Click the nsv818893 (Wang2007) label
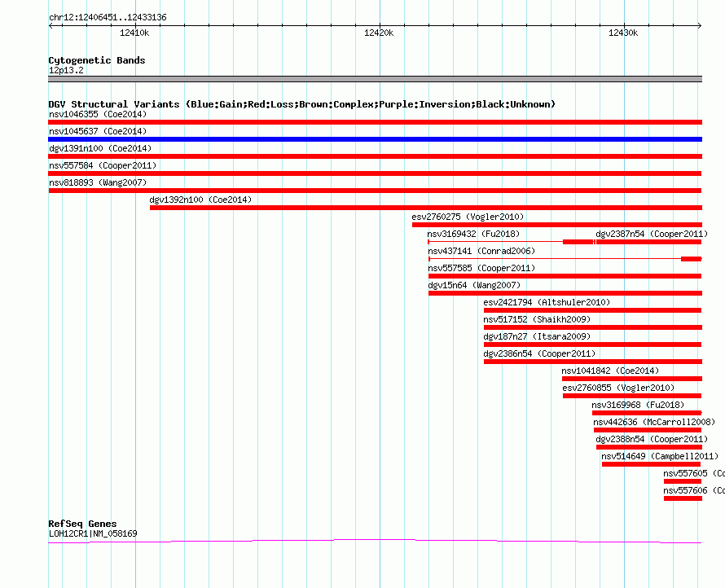 tap(98, 182)
